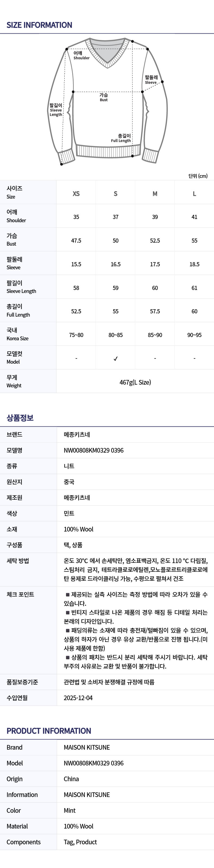Click the Bust label on the sweater diagram
Screen dimensions: 214x868
pyautogui.click(x=104, y=97)
